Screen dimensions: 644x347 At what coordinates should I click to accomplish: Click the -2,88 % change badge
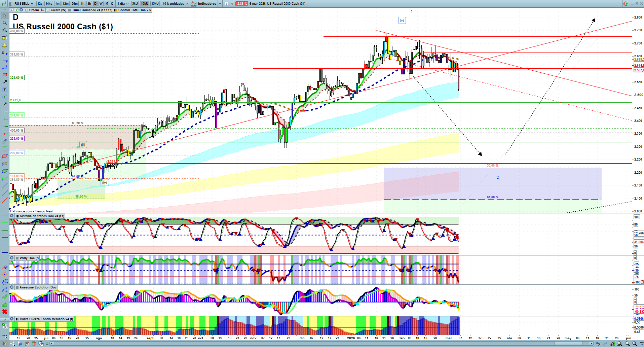[241, 4]
